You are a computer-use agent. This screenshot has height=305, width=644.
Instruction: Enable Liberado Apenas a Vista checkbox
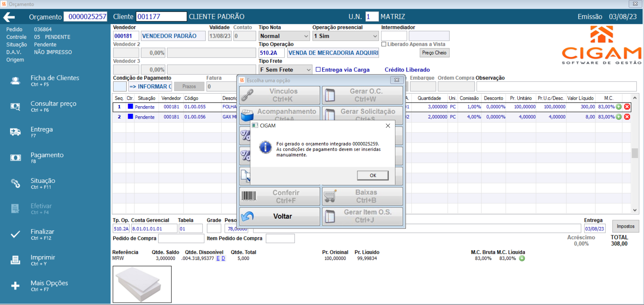(x=384, y=44)
